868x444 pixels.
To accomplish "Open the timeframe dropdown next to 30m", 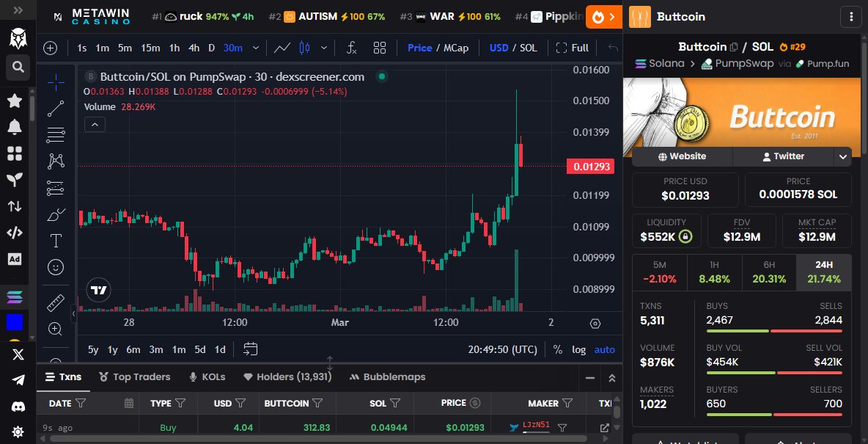I will click(255, 47).
